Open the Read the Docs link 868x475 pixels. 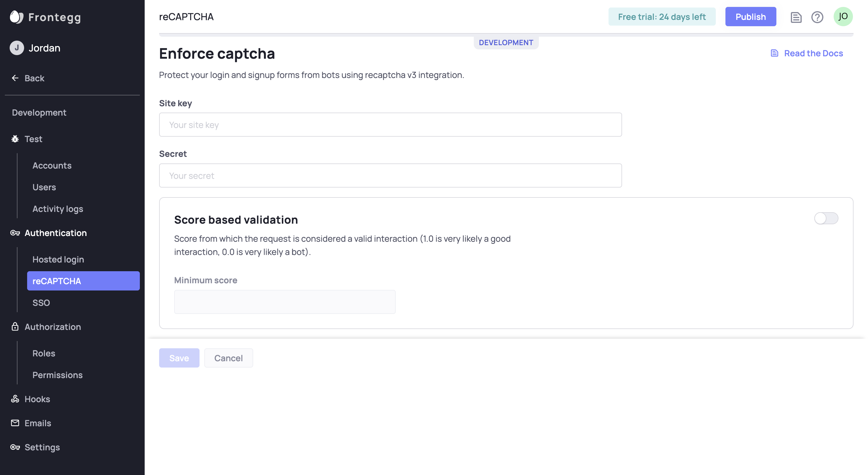tap(813, 53)
